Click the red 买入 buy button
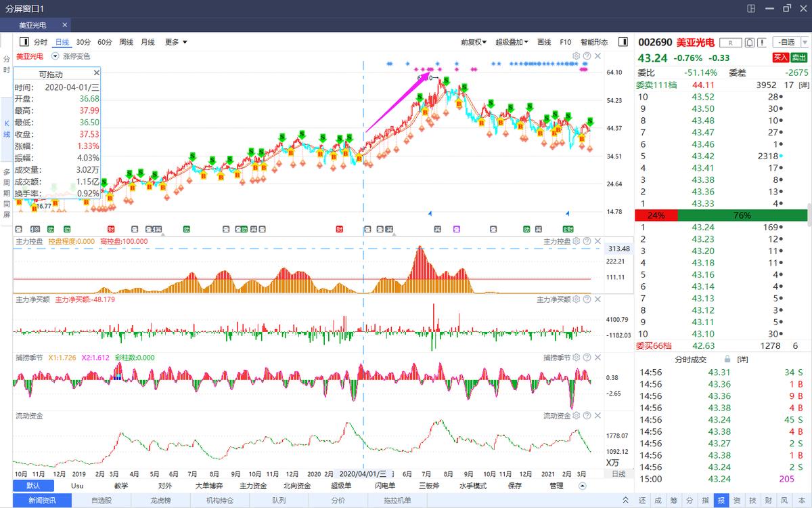The height and width of the screenshot is (508, 812). click(781, 58)
